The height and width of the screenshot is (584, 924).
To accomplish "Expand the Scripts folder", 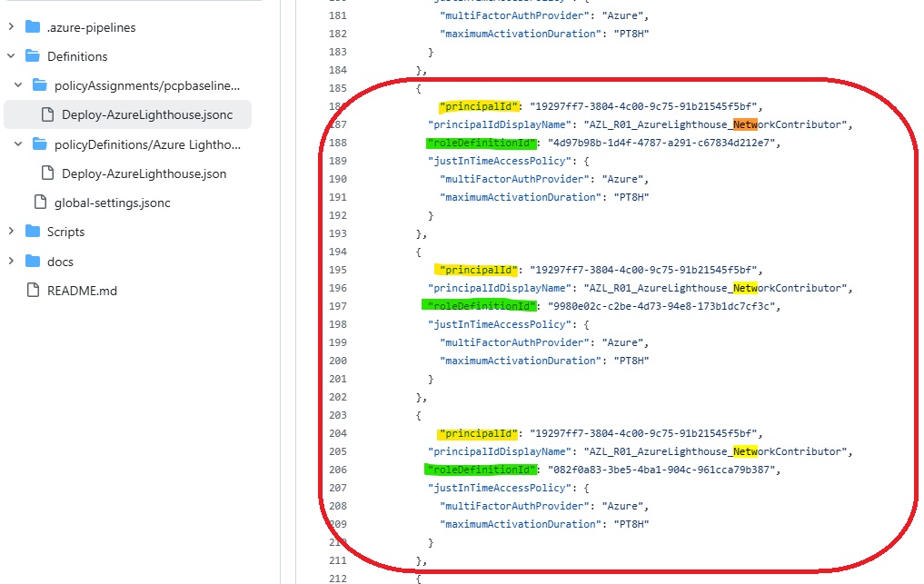I will pyautogui.click(x=12, y=232).
